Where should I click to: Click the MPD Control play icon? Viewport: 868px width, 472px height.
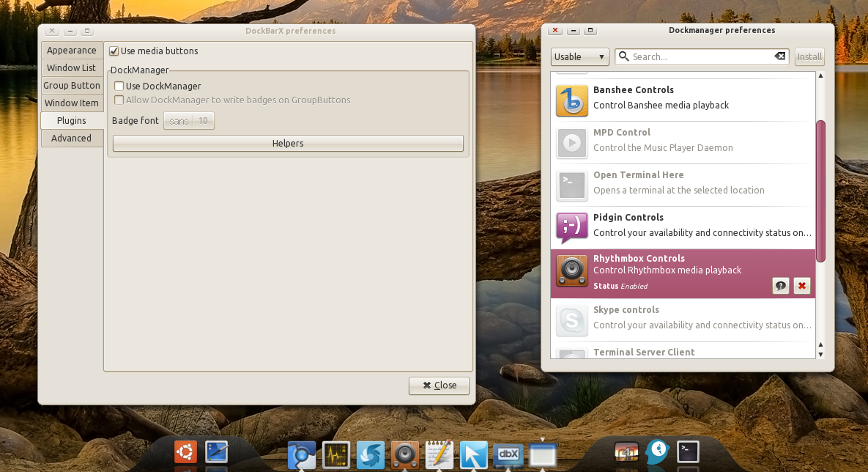point(572,142)
